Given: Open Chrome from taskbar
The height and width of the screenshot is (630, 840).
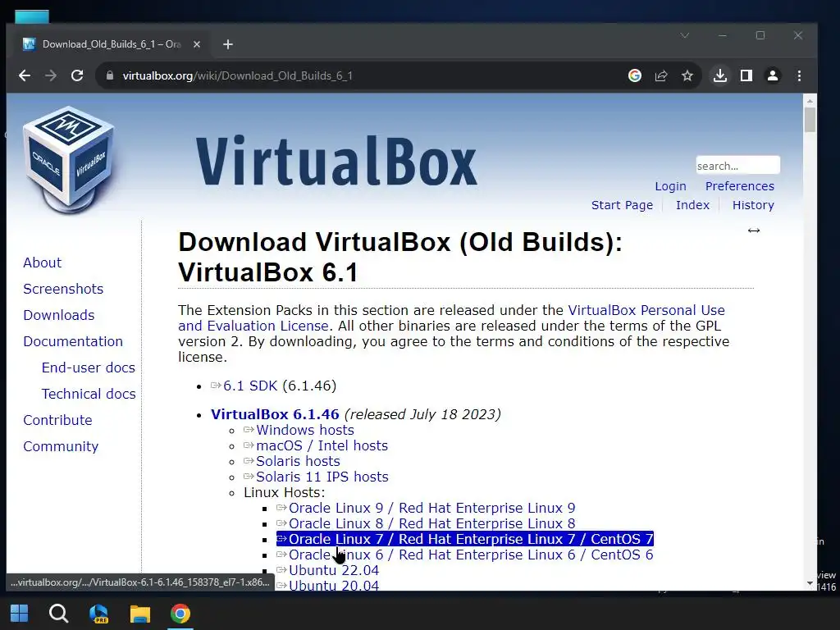Looking at the screenshot, I should tap(180, 614).
